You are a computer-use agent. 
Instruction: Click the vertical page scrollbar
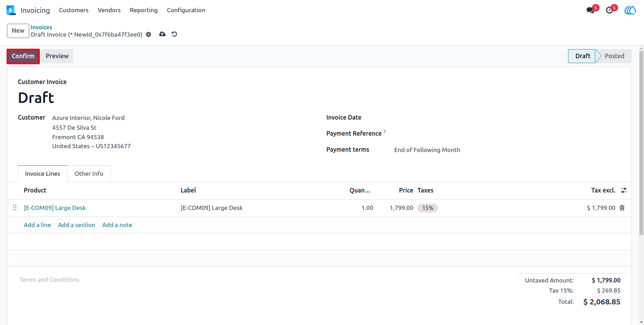point(641,143)
